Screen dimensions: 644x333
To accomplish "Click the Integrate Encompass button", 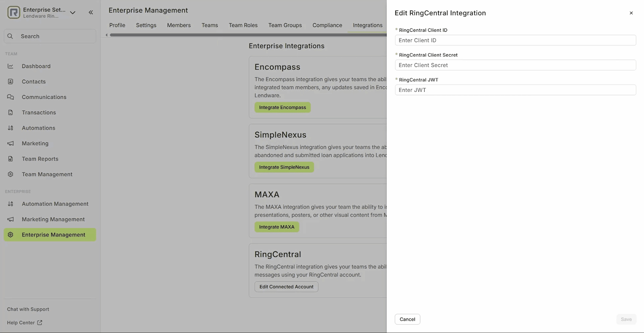I will point(282,107).
